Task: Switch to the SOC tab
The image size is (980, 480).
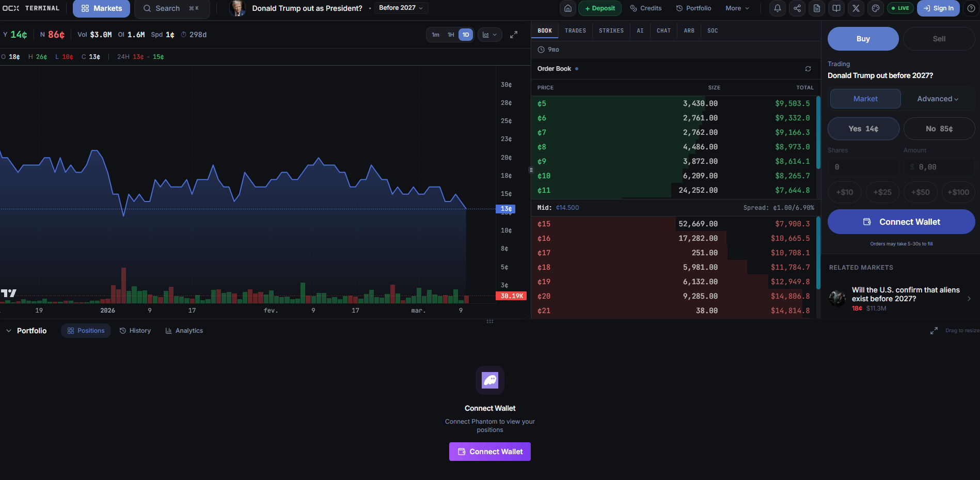Action: [x=713, y=31]
